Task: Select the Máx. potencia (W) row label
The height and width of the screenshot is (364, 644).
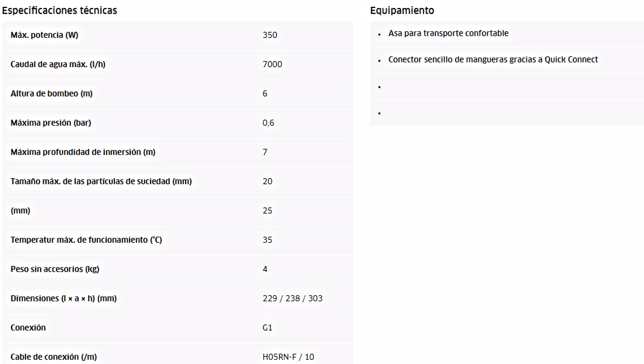Action: 44,35
